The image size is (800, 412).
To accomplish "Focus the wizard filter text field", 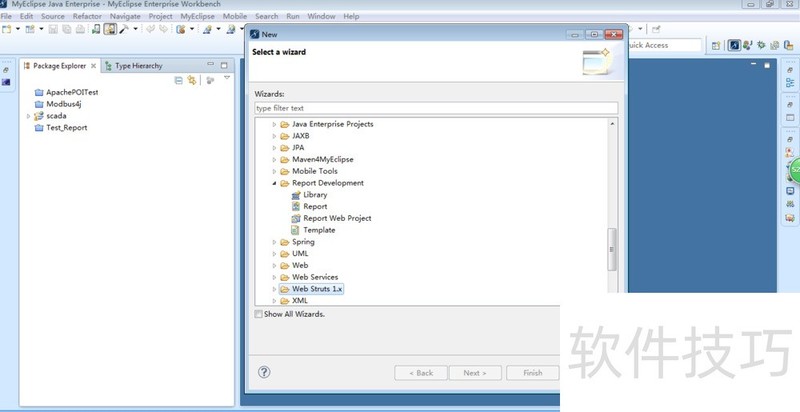I will click(436, 108).
